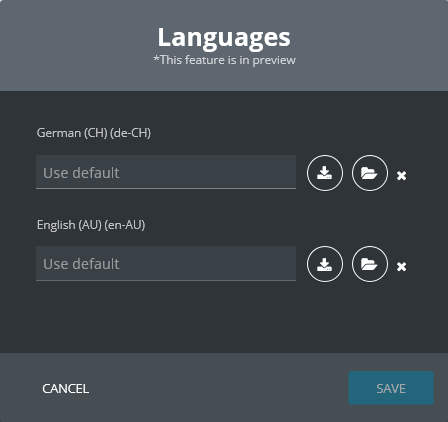Remove the German (CH) language entry
The image size is (448, 422).
[x=401, y=175]
